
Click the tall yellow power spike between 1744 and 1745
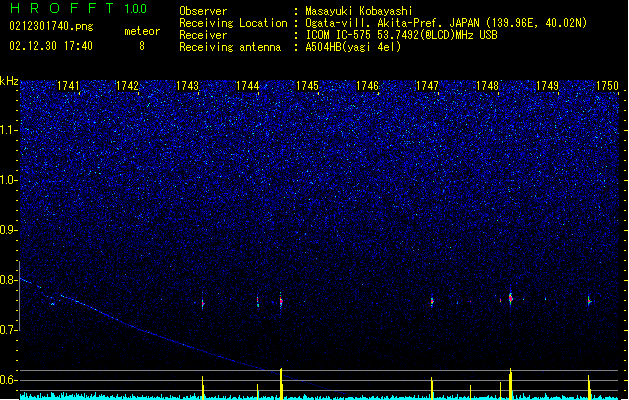[x=281, y=384]
